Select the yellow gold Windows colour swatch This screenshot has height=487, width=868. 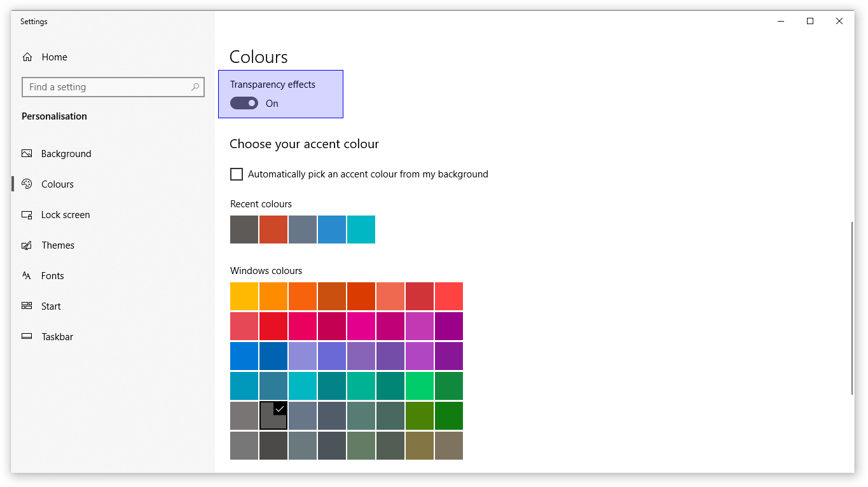point(244,296)
